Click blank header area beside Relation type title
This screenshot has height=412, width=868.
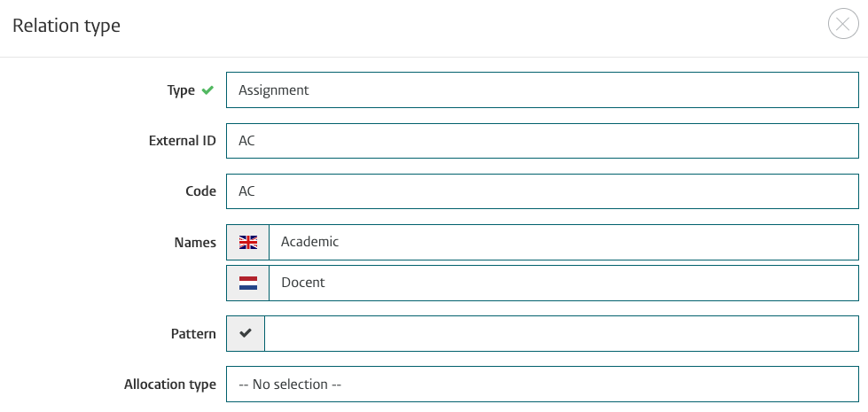coord(471,26)
